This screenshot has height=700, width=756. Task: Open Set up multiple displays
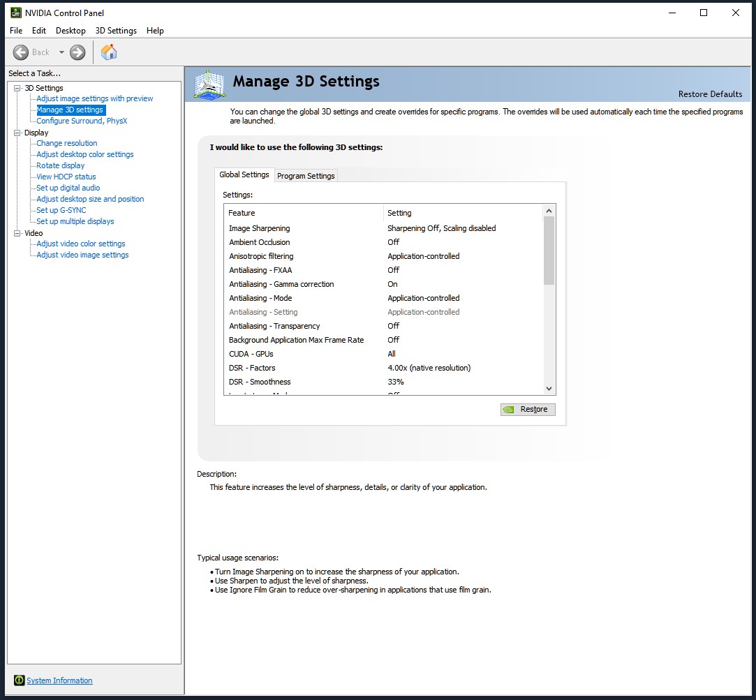75,221
